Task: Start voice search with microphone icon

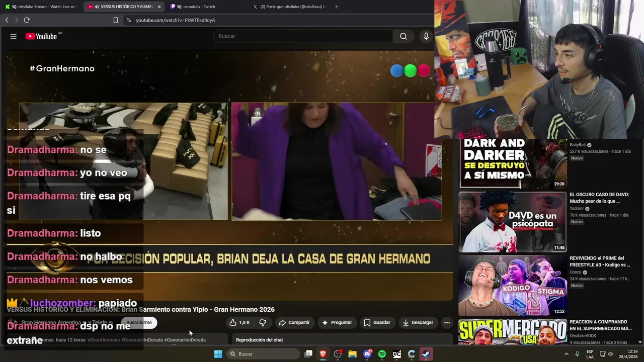Action: pos(426,36)
